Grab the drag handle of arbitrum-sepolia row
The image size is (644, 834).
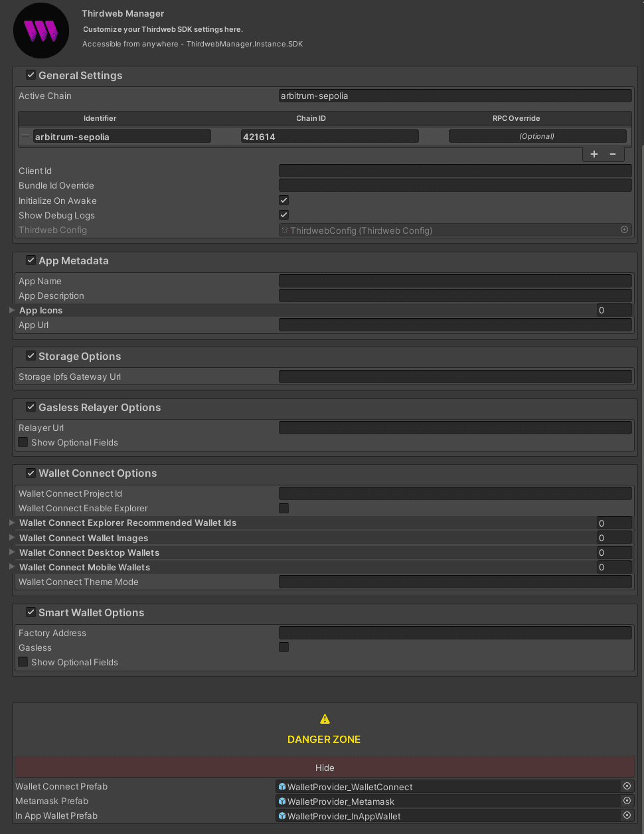point(25,136)
